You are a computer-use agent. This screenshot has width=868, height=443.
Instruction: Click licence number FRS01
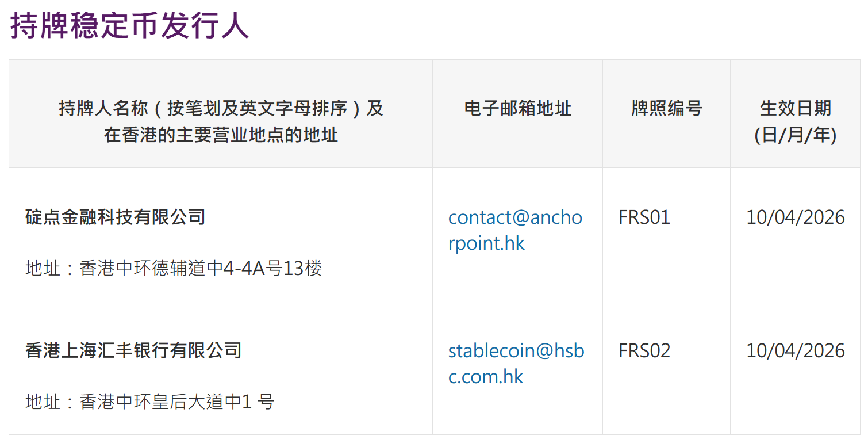click(x=644, y=217)
